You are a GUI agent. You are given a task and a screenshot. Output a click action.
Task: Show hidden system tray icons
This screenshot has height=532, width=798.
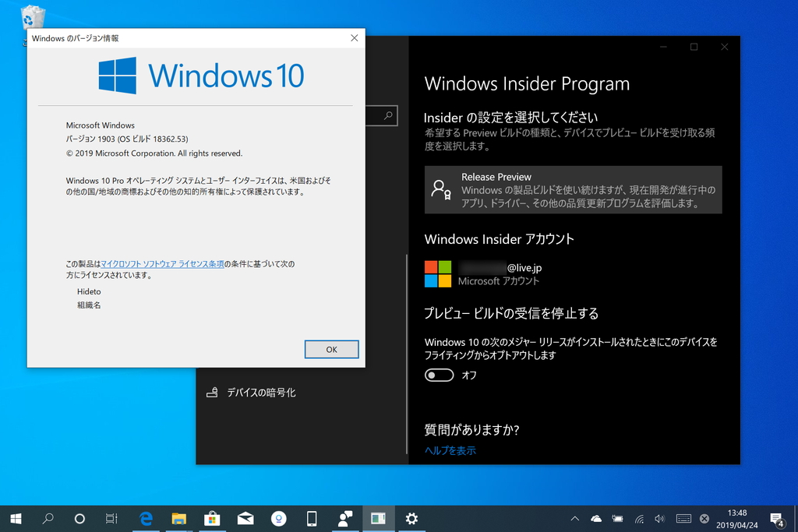point(574,519)
